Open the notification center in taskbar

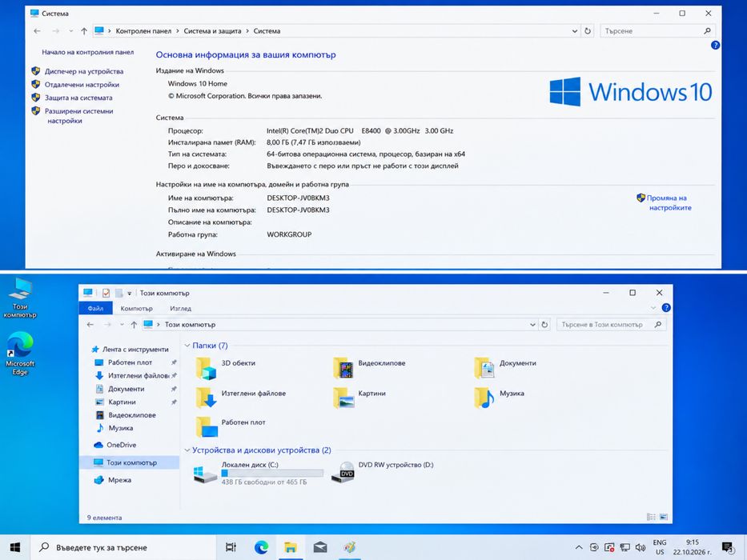pyautogui.click(x=727, y=547)
